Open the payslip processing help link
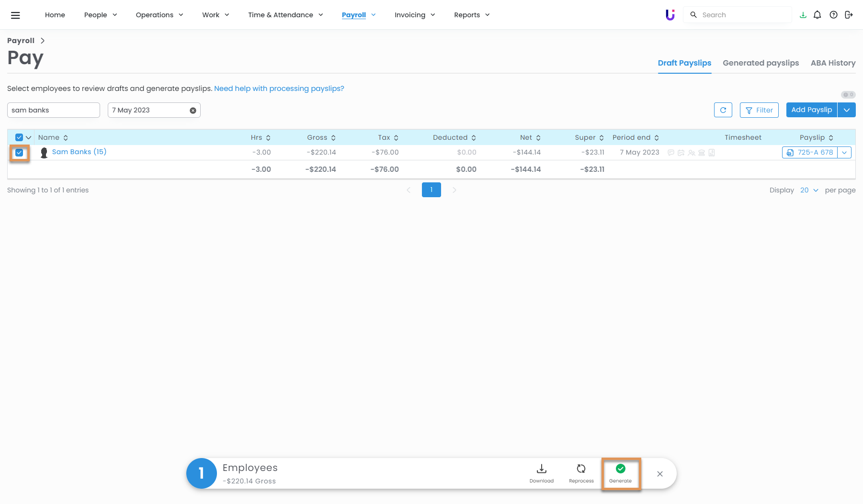 (x=279, y=89)
